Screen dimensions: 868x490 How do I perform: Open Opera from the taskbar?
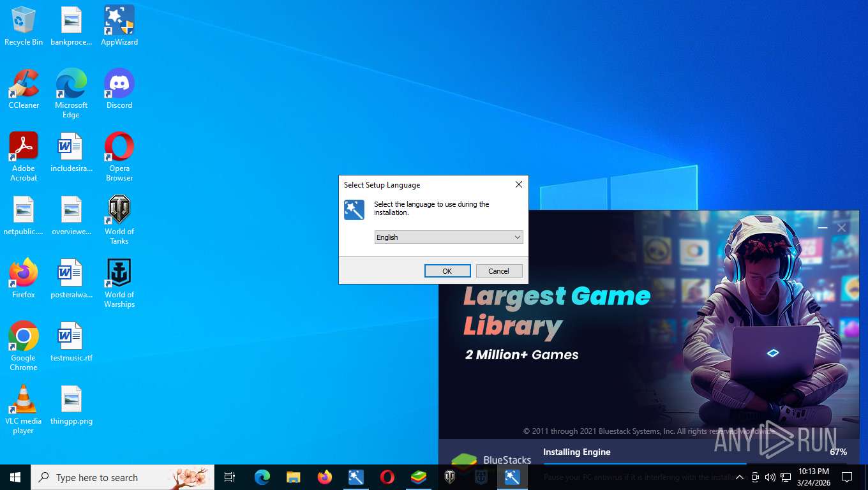(x=387, y=477)
